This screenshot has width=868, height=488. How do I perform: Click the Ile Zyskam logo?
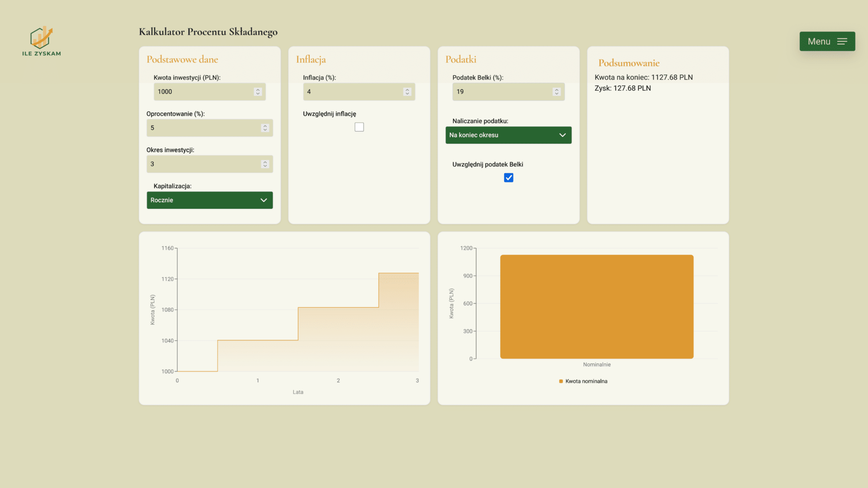(41, 41)
